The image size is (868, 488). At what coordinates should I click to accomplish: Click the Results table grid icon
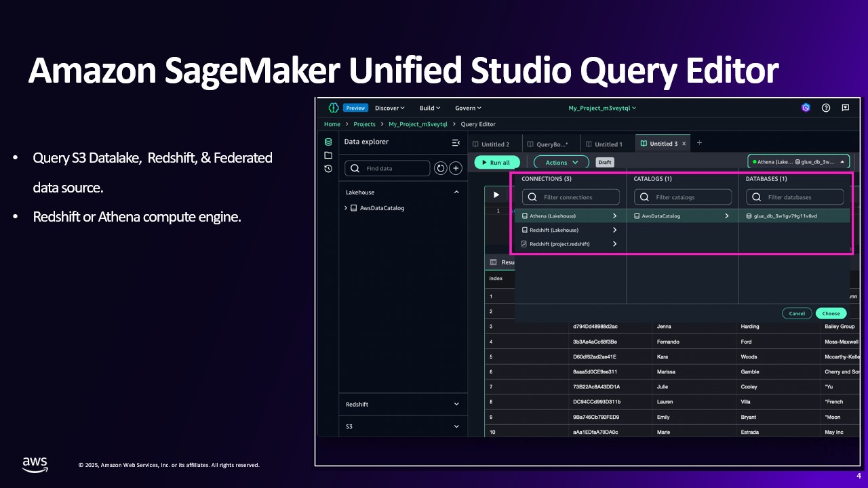[493, 262]
